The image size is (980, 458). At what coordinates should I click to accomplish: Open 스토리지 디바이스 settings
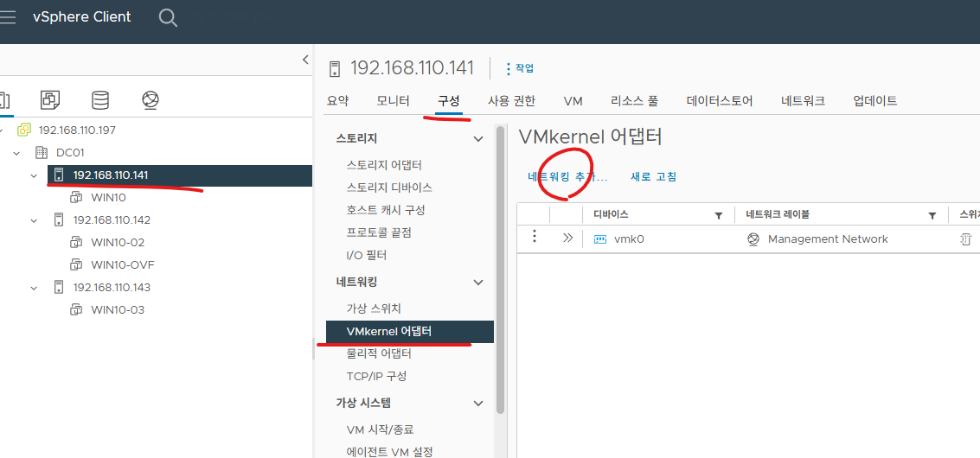point(388,188)
